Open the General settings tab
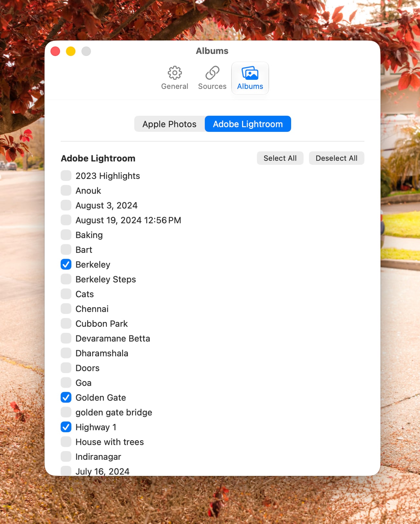This screenshot has width=420, height=524. (x=174, y=78)
